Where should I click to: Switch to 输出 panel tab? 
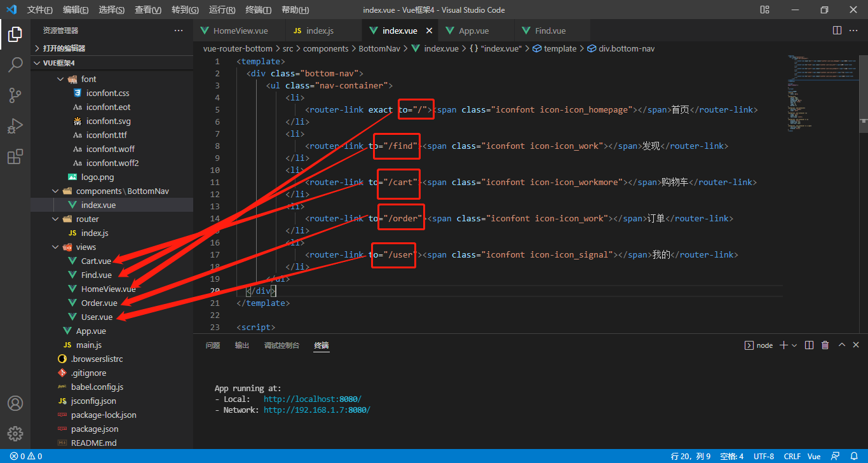pos(242,345)
